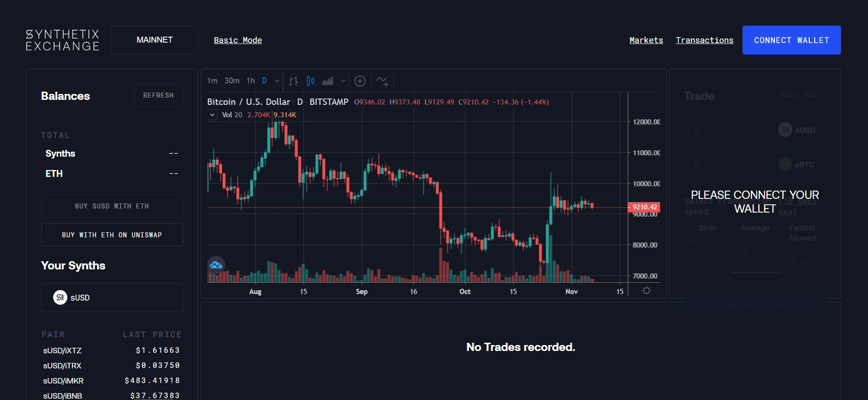868x400 pixels.
Task: Click the Connect Wallet button
Action: (791, 40)
